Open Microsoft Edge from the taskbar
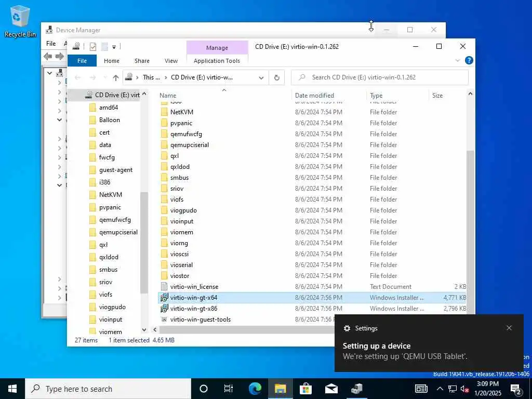The height and width of the screenshot is (399, 532). coord(255,389)
